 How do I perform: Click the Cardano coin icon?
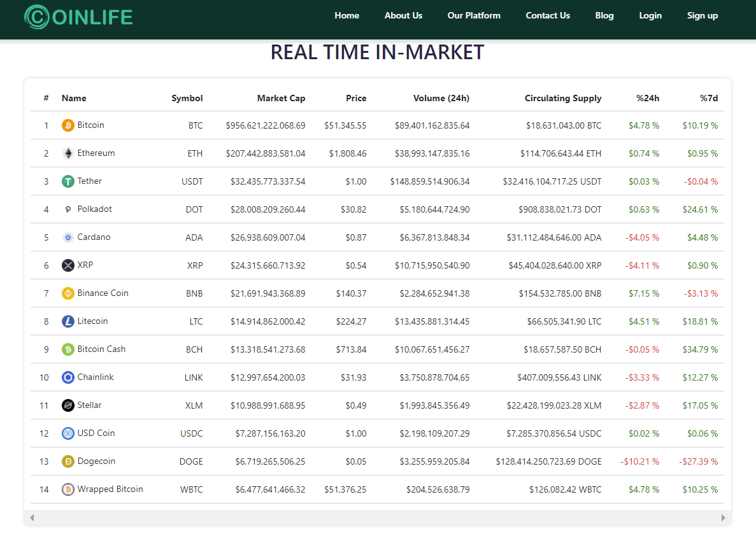point(68,237)
